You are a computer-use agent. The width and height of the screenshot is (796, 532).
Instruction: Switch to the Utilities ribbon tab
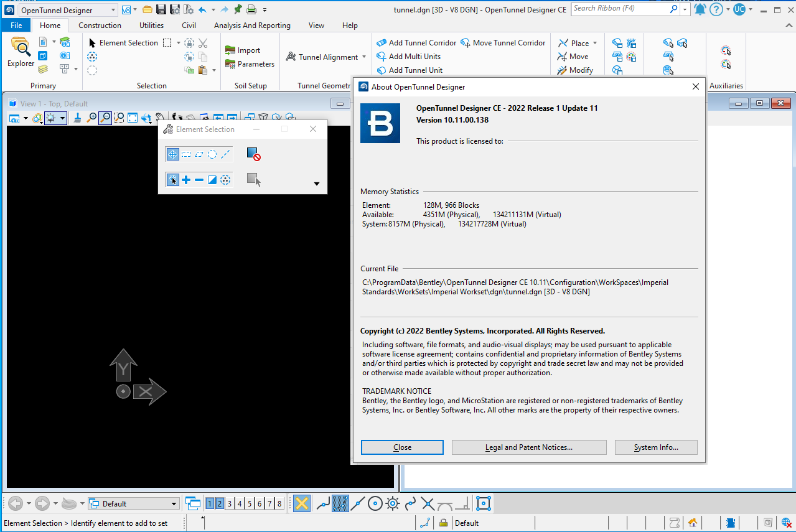click(151, 26)
